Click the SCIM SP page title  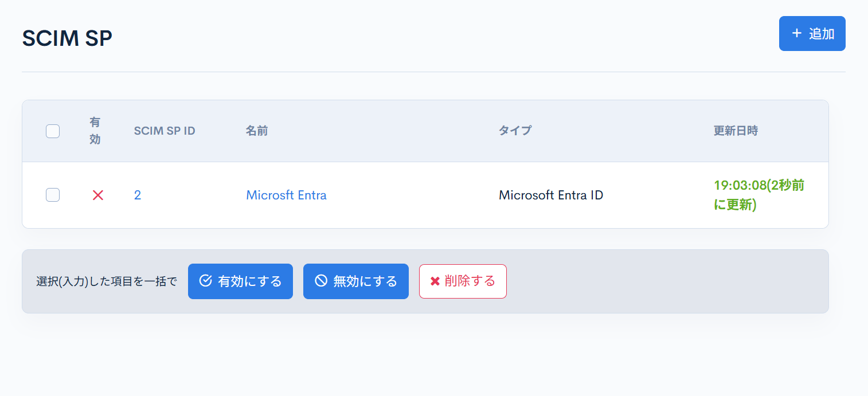tap(67, 37)
